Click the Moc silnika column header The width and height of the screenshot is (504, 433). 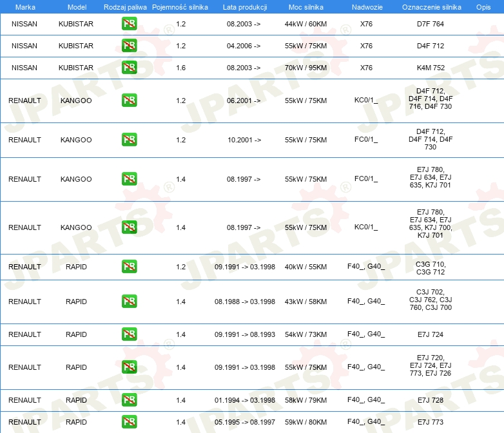(306, 7)
